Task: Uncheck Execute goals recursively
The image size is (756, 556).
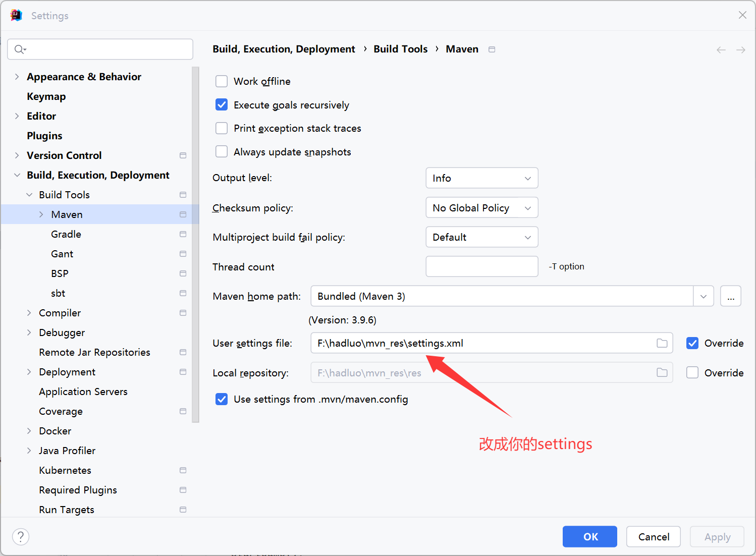Action: [222, 104]
